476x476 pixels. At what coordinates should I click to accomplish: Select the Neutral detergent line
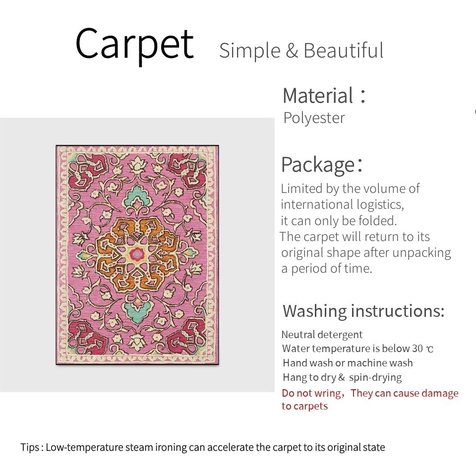click(x=322, y=335)
